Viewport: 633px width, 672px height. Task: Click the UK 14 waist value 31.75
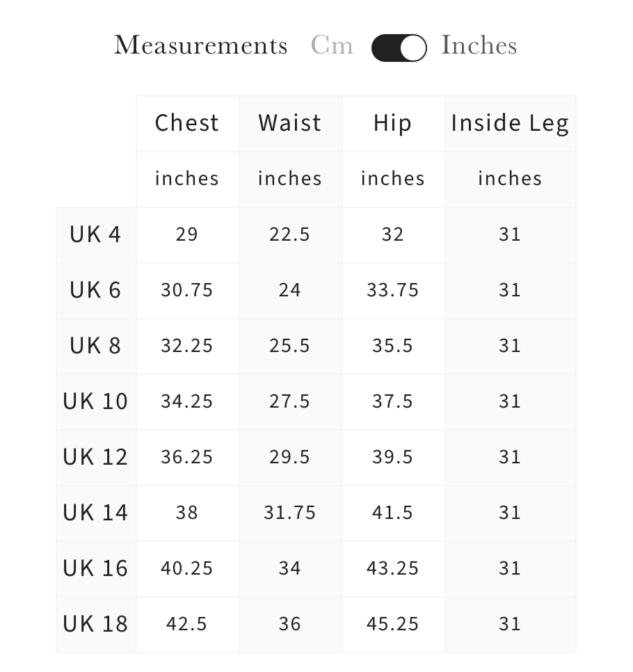(290, 513)
